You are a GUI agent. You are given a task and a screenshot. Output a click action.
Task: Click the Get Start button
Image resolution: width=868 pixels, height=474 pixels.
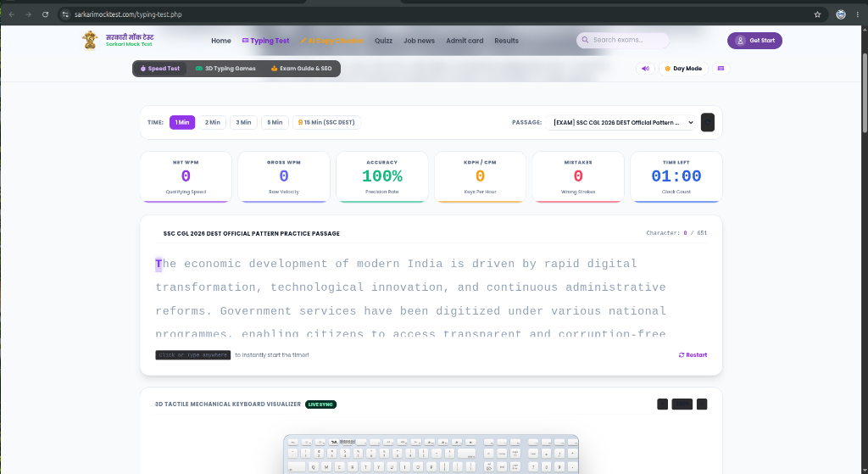pyautogui.click(x=754, y=41)
